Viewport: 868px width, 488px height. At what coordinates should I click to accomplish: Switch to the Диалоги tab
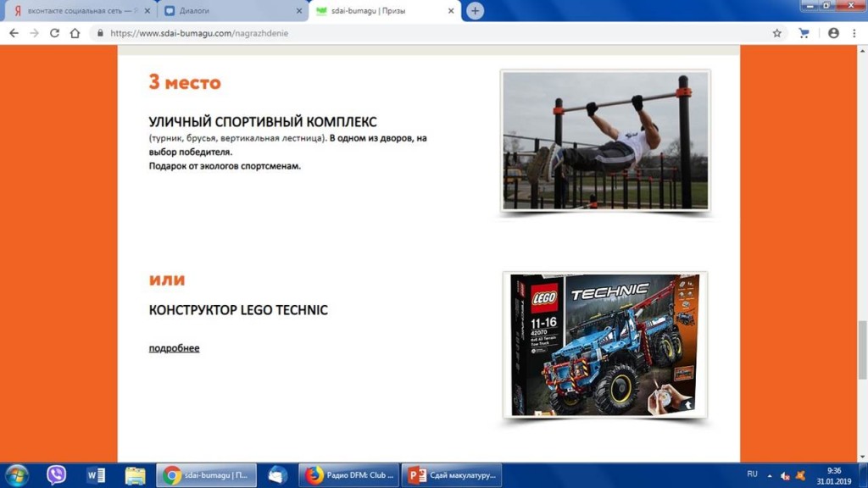[229, 11]
